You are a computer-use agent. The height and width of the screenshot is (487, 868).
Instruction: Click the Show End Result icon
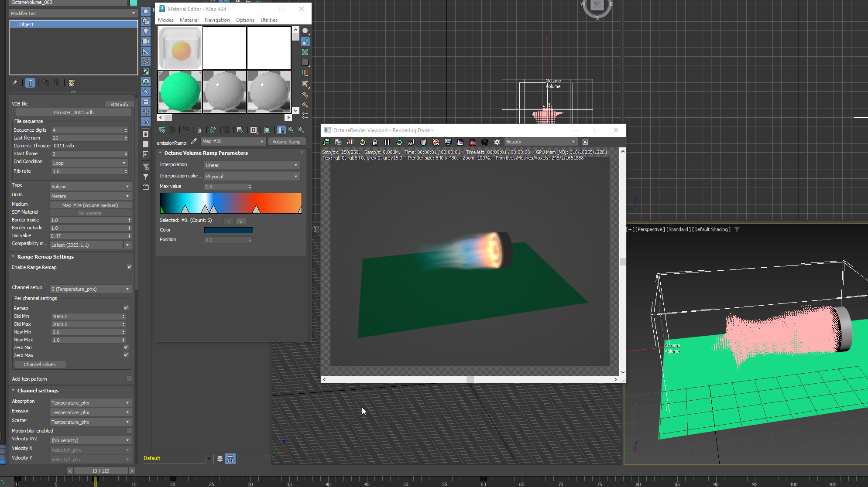tap(281, 130)
